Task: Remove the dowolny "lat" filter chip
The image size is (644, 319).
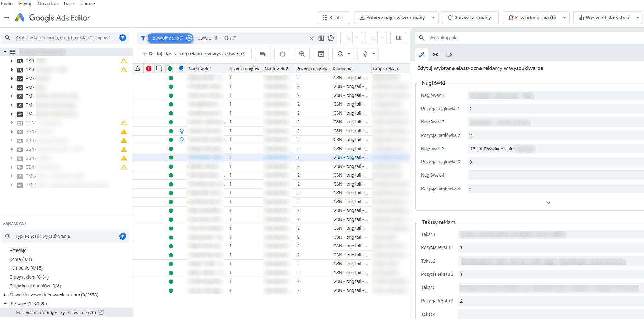Action: click(189, 38)
